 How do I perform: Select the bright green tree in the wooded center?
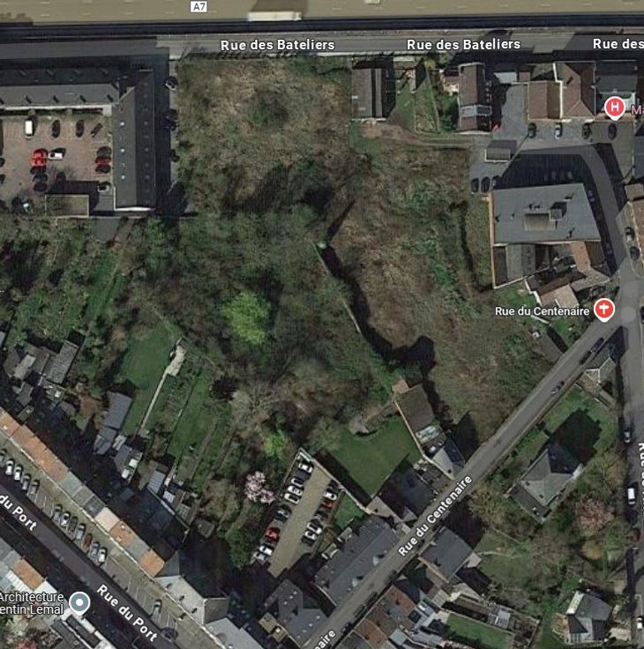pyautogui.click(x=247, y=317)
